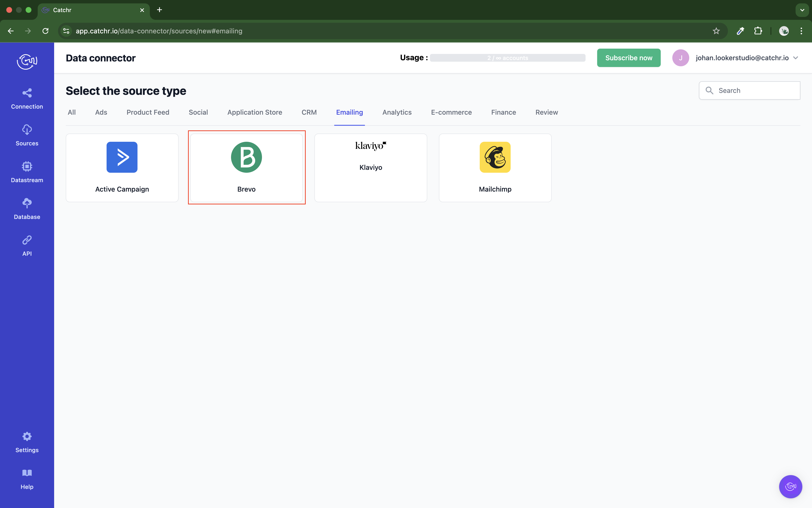Switch to the Ads tab
The image size is (812, 508).
point(101,112)
